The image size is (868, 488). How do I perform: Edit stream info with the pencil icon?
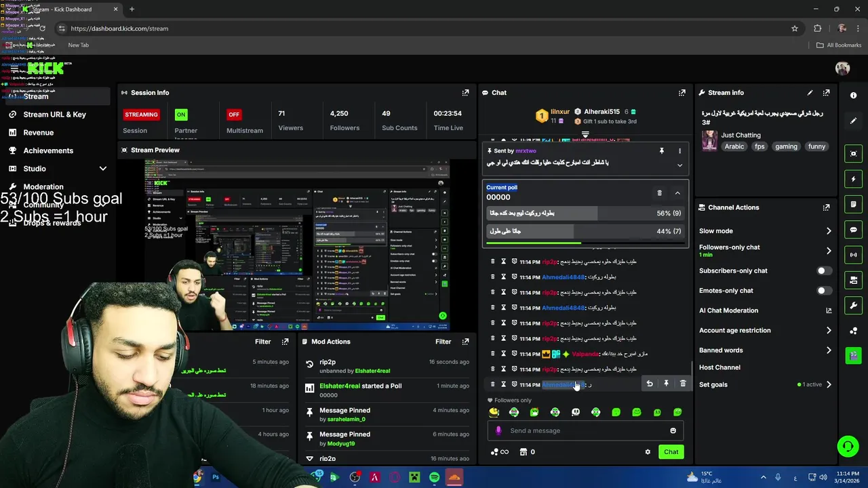810,93
